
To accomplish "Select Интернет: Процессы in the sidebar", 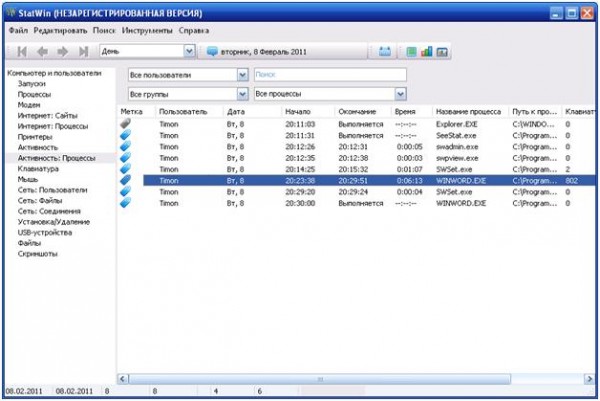I will pos(53,126).
